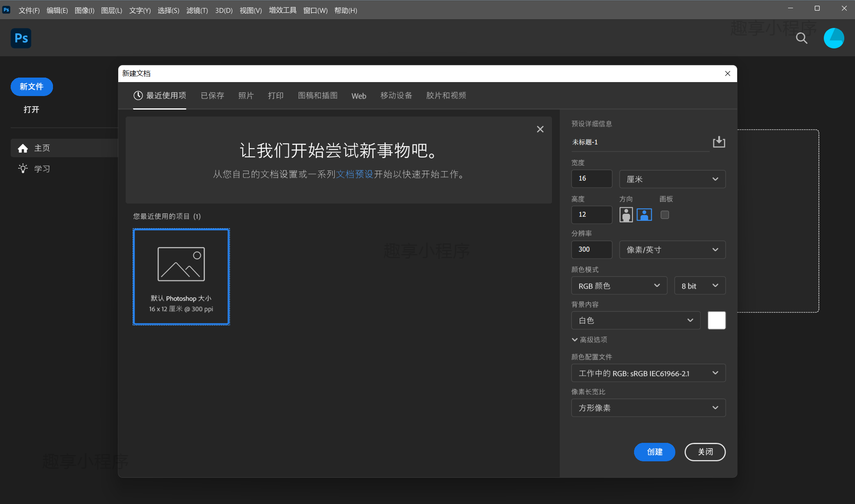The height and width of the screenshot is (504, 855).
Task: Select the 默认 Photoshop 大小 preset thumbnail
Action: [x=181, y=277]
